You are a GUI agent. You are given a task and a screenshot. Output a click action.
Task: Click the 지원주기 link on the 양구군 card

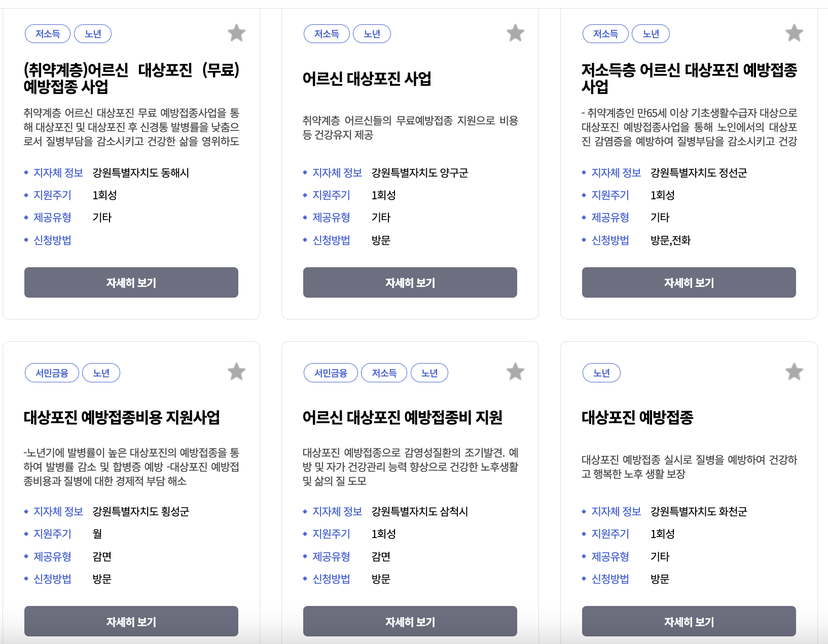pos(332,195)
